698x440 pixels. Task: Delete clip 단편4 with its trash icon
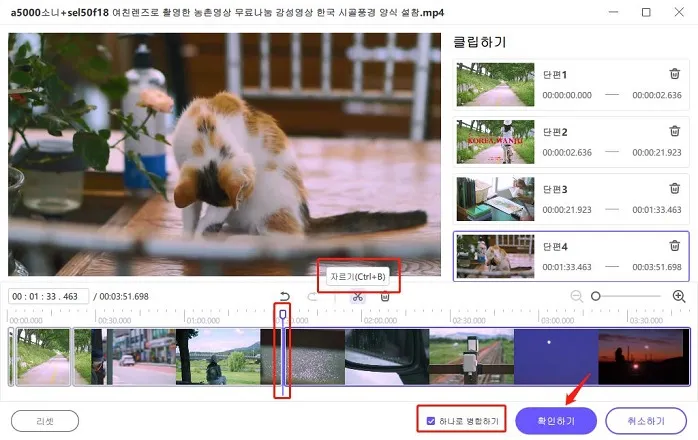[x=674, y=245]
